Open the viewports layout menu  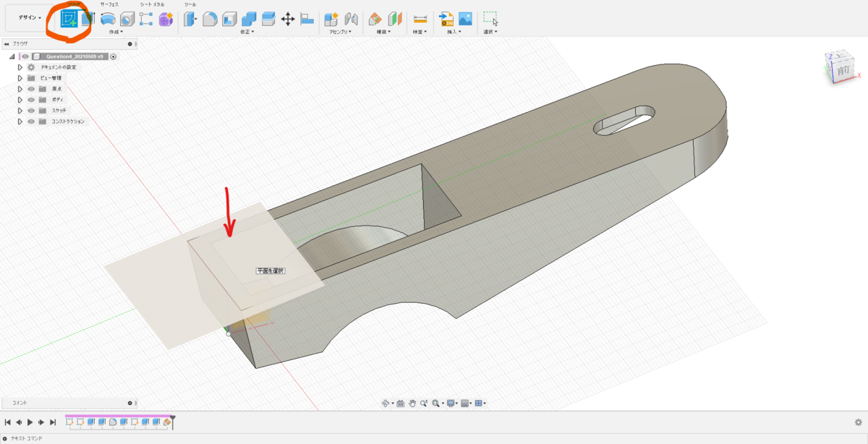coord(480,403)
